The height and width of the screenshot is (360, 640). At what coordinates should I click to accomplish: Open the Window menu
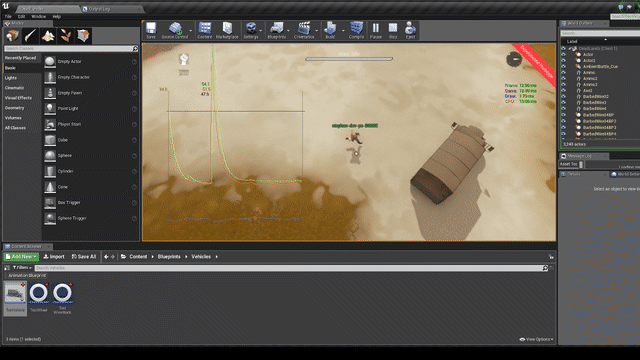(x=39, y=16)
